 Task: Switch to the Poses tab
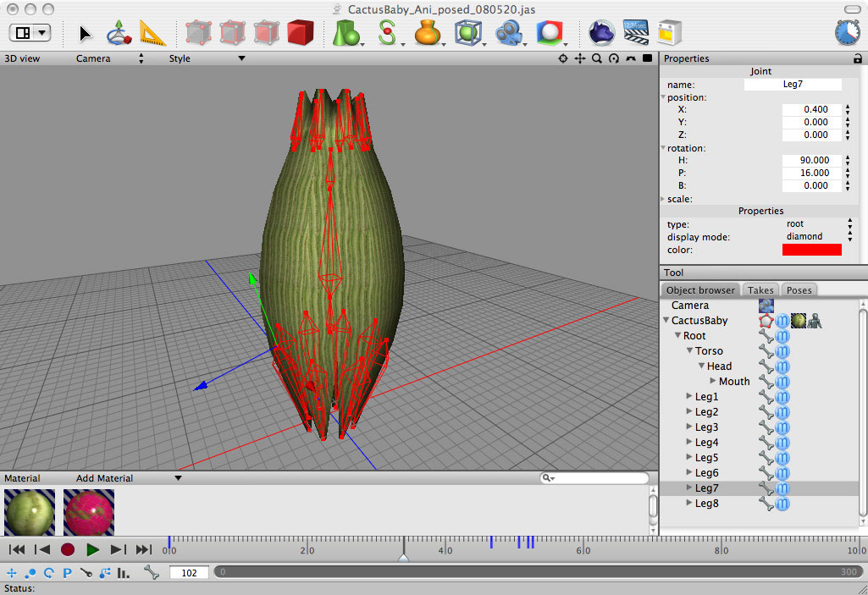point(799,289)
